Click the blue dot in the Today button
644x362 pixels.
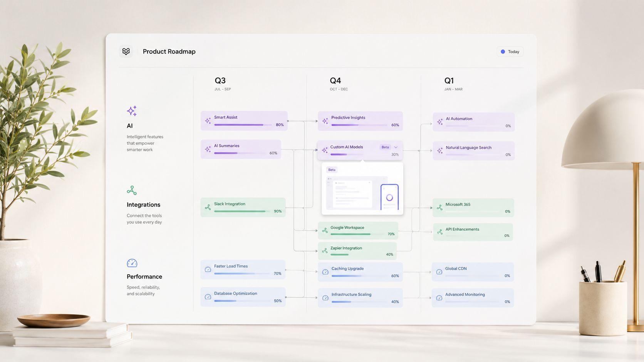click(503, 52)
